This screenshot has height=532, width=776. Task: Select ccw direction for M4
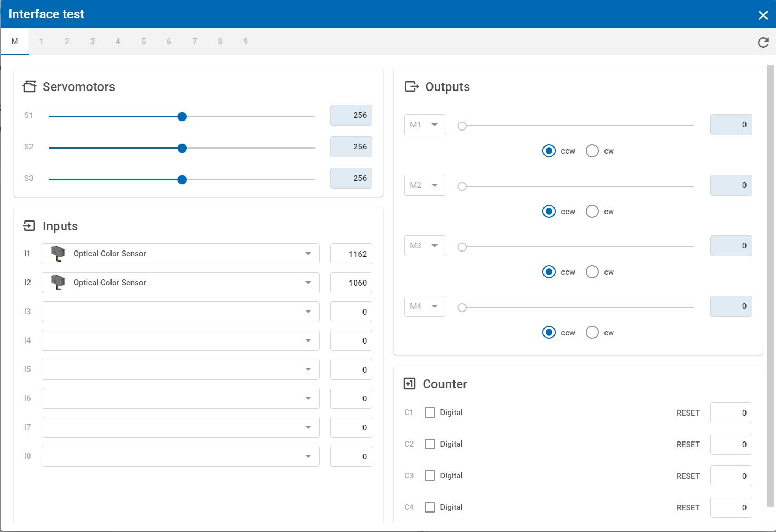pyautogui.click(x=549, y=333)
